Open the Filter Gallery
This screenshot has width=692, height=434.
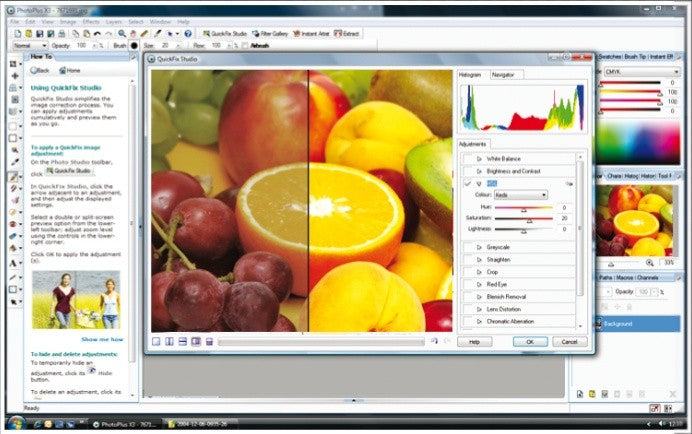(270, 34)
